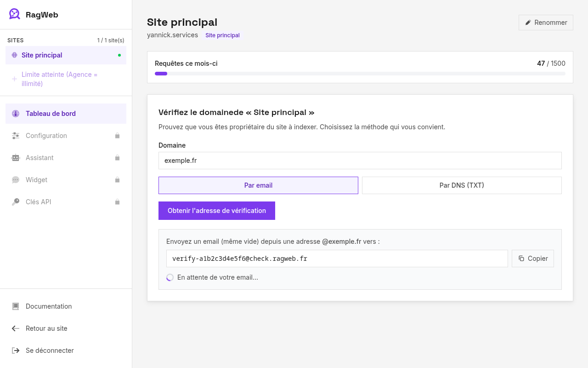Click the lock icon on Widget row
This screenshot has height=368, width=588.
117,180
